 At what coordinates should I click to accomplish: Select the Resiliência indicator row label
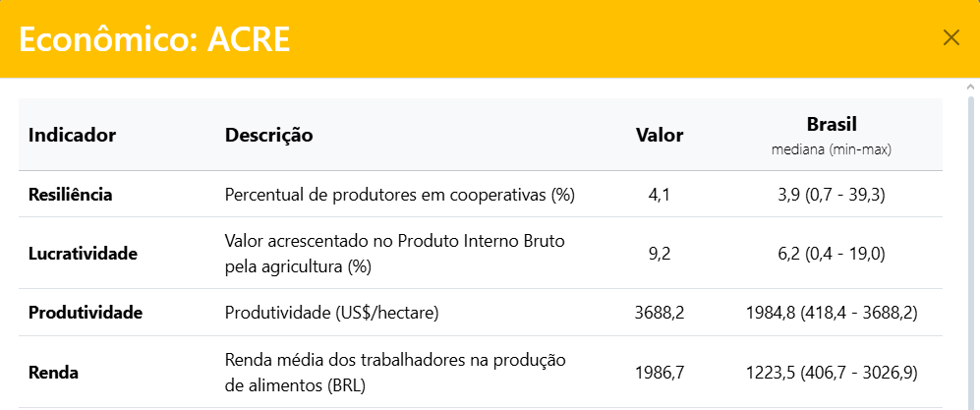pos(71,195)
